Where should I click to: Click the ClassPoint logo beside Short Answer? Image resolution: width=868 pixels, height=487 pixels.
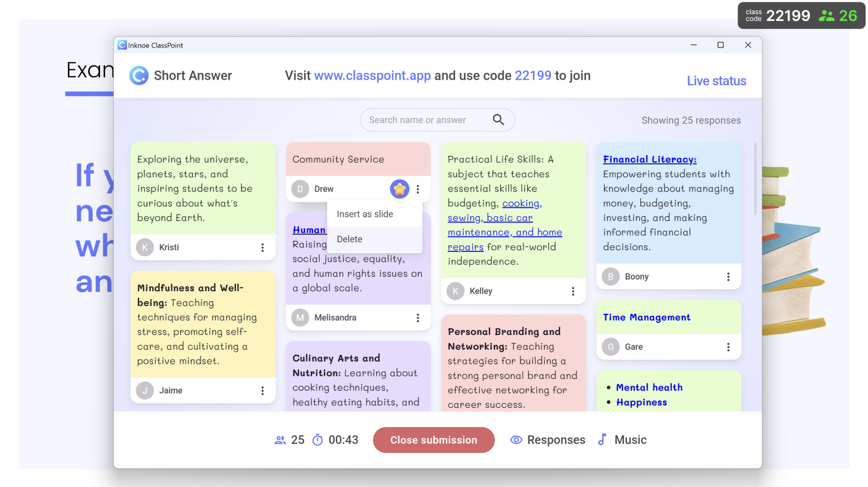coord(138,75)
